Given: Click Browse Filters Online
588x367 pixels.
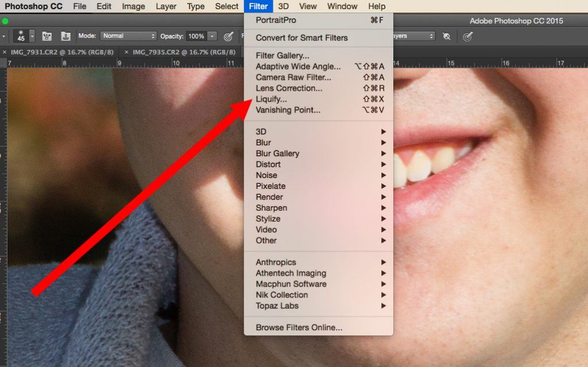Looking at the screenshot, I should [299, 328].
